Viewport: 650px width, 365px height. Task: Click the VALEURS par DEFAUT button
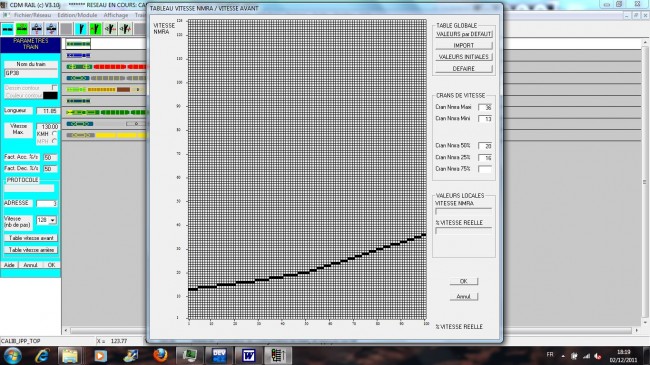pos(463,34)
